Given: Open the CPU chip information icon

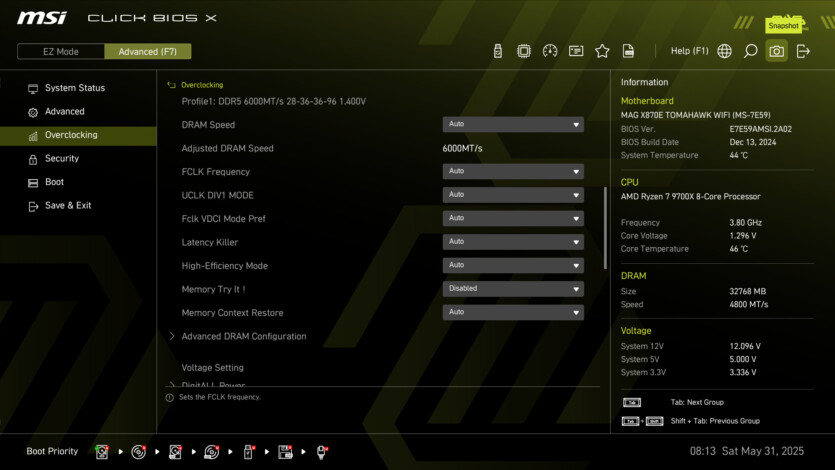Looking at the screenshot, I should click(523, 51).
